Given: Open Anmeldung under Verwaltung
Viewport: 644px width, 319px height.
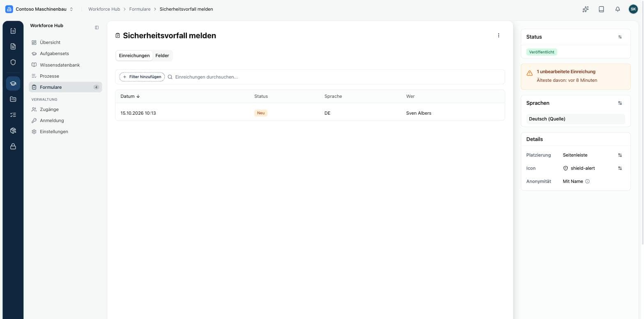Looking at the screenshot, I should [x=65, y=120].
